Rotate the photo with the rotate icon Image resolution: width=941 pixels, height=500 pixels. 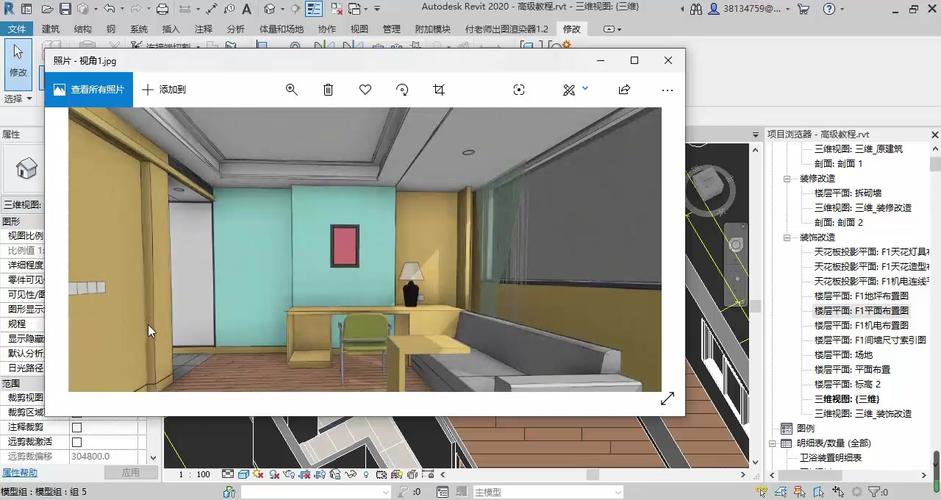[402, 90]
